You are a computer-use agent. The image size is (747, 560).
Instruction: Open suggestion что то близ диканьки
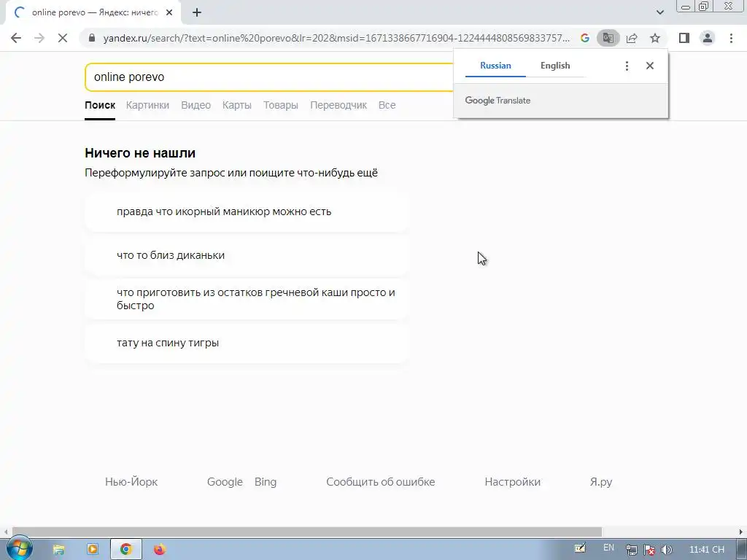(x=247, y=255)
